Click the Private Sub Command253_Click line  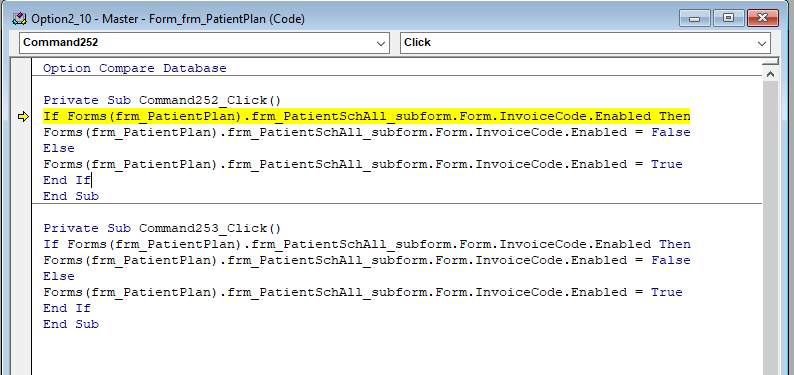(162, 228)
